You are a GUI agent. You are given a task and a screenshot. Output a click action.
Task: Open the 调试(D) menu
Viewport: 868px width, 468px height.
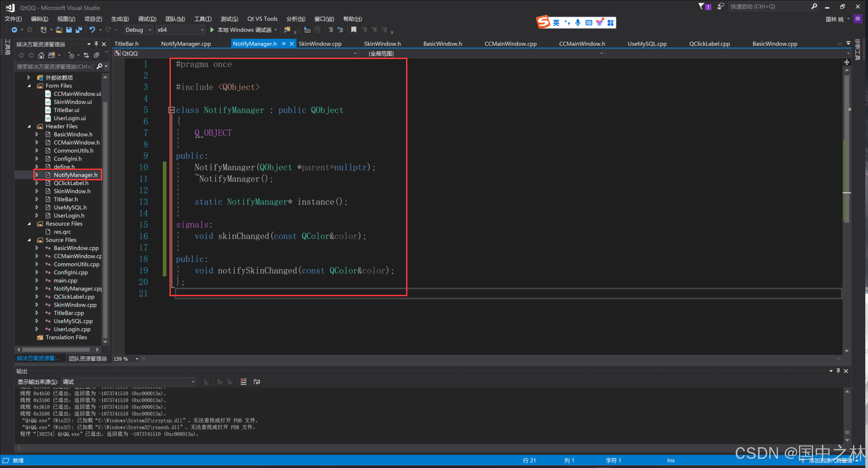tap(147, 19)
